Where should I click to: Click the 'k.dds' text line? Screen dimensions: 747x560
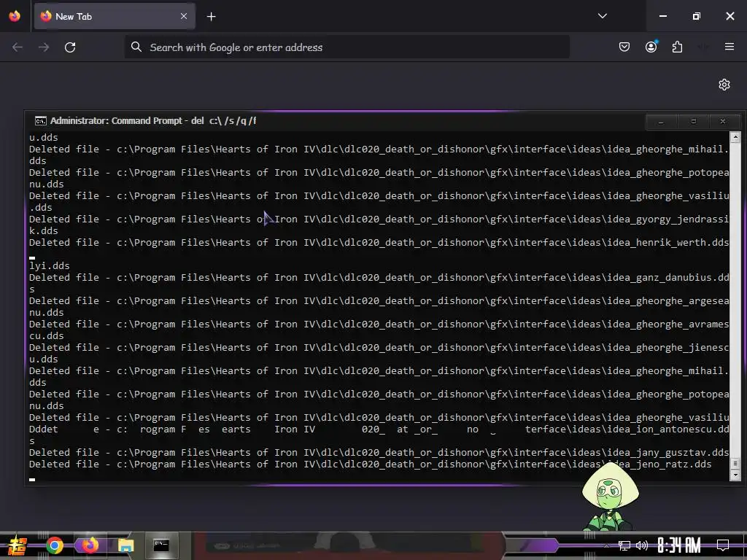click(x=43, y=231)
